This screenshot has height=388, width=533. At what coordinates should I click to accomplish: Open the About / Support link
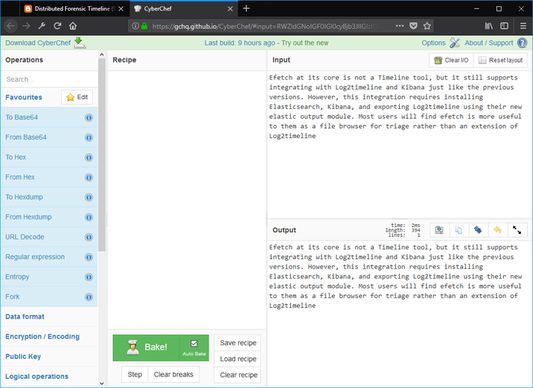click(489, 43)
